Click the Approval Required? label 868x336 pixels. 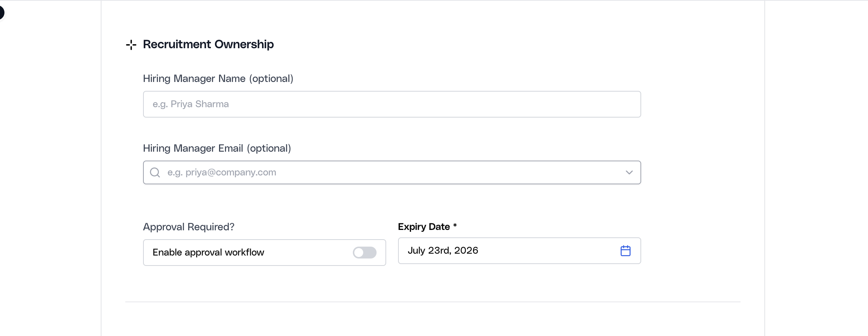point(188,227)
